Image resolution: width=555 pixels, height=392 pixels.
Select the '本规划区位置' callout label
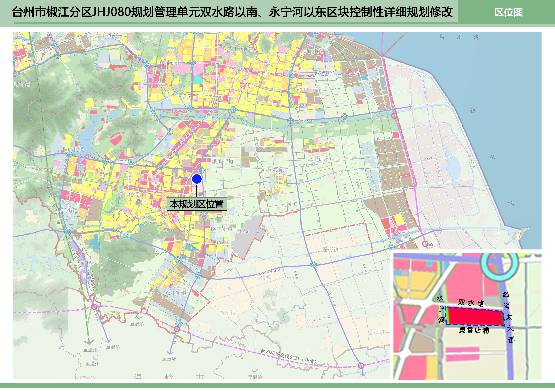(197, 204)
